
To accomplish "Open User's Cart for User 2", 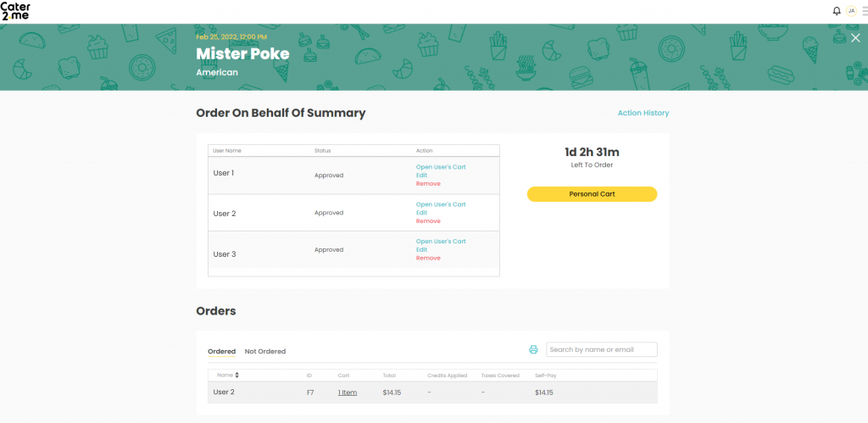I will pos(441,204).
